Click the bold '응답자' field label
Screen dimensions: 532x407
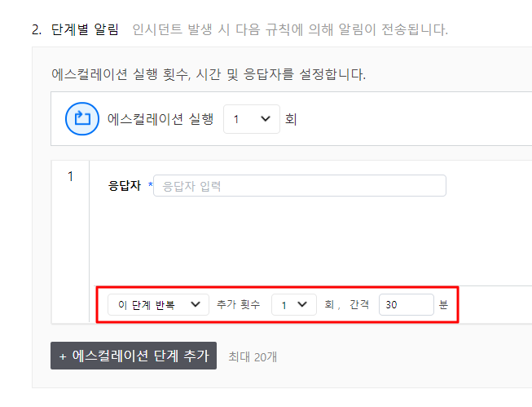coord(125,186)
